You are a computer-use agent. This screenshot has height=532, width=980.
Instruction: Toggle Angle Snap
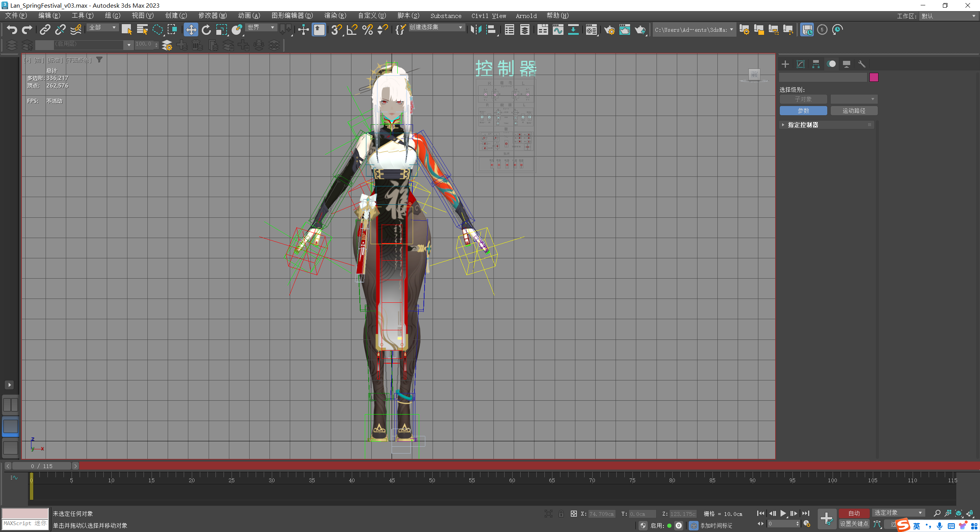352,29
